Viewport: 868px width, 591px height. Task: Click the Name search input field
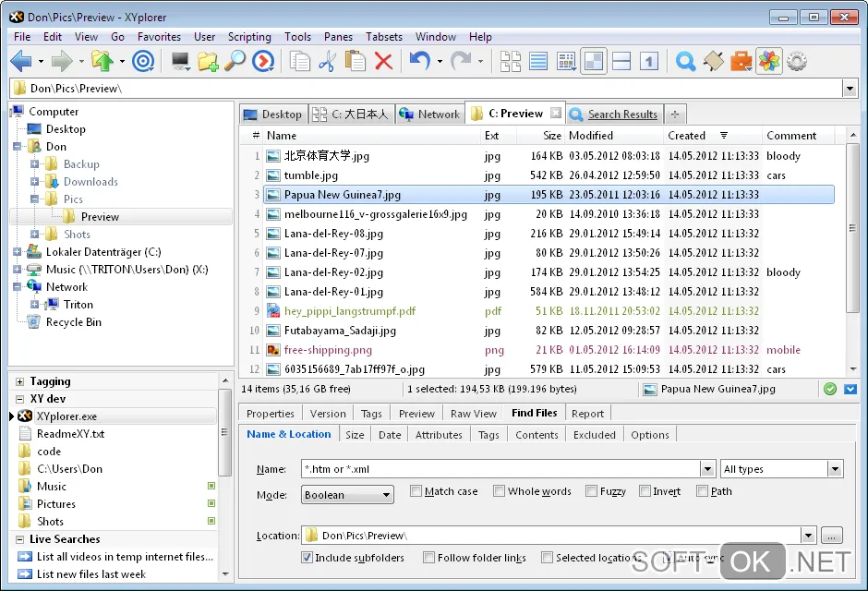click(x=500, y=469)
